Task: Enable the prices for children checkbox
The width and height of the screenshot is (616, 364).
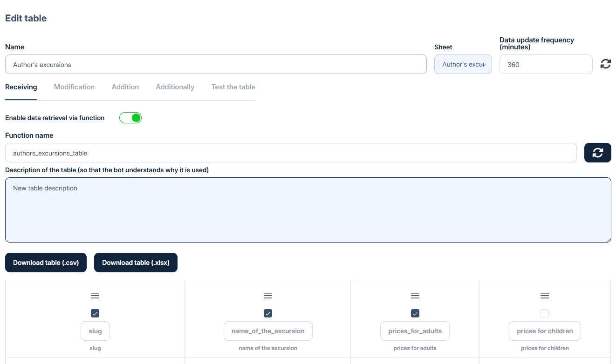Action: 545,313
